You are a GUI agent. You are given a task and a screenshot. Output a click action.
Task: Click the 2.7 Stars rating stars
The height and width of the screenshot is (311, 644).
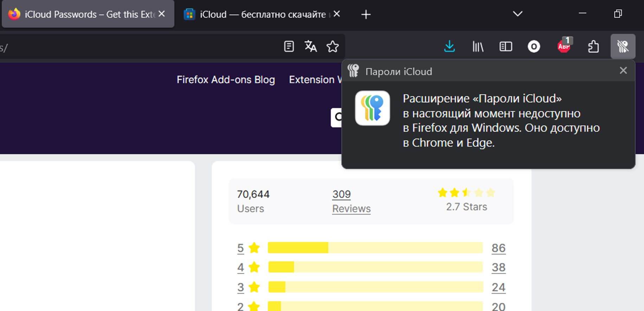pyautogui.click(x=466, y=192)
